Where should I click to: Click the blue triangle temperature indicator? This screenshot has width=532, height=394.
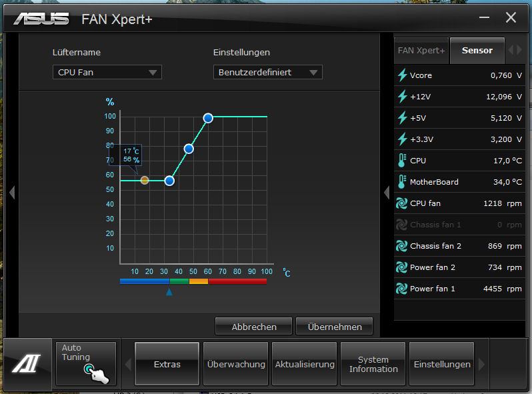(169, 292)
